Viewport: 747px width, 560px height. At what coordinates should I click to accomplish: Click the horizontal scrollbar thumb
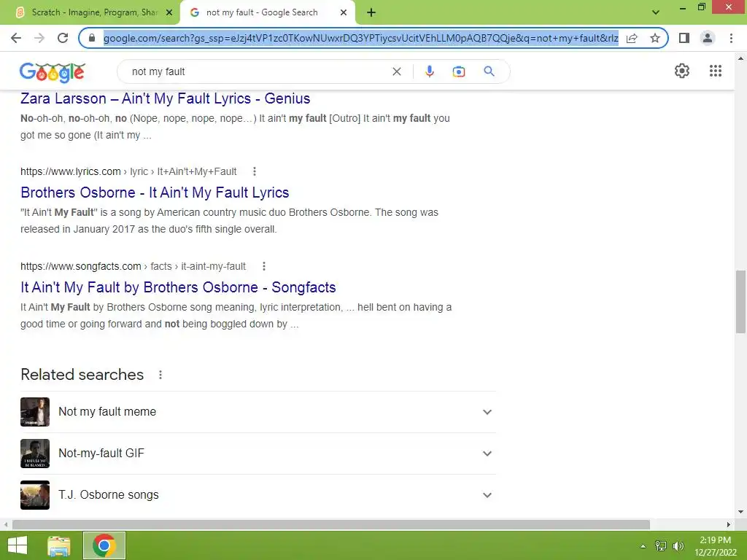click(x=331, y=524)
